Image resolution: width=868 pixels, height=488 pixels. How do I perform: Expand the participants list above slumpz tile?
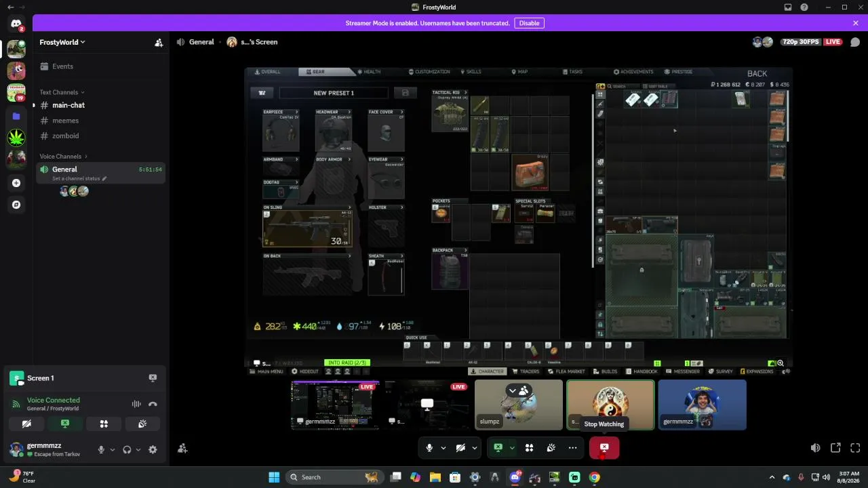519,390
